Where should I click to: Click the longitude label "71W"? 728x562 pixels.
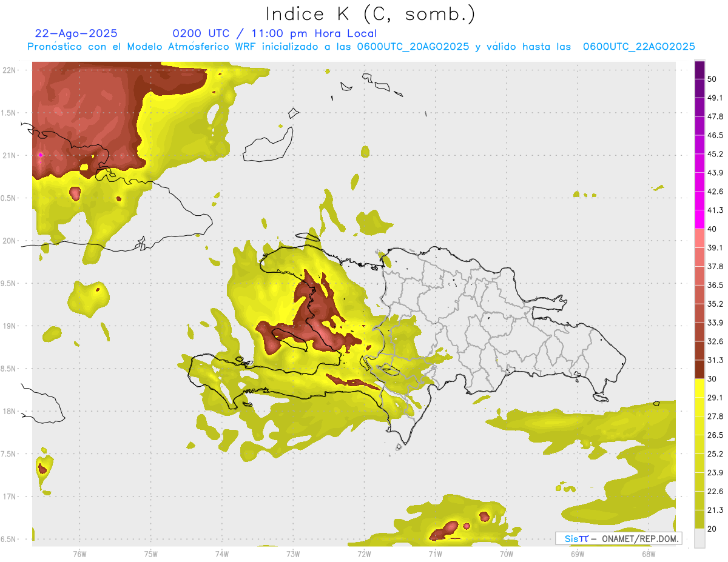435,554
